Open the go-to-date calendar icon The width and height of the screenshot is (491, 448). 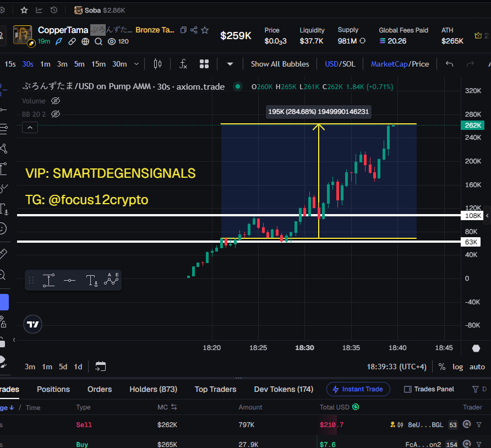click(x=101, y=367)
